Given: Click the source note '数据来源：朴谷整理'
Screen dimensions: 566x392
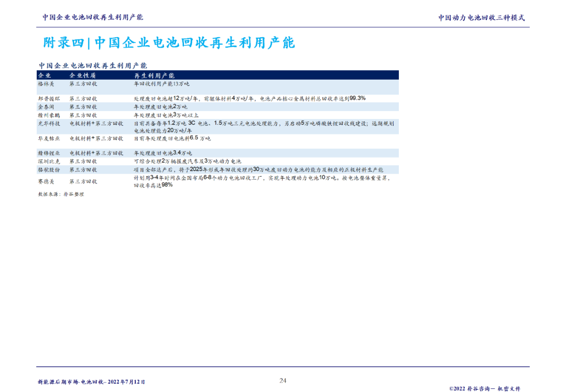Looking at the screenshot, I should click(x=61, y=194).
